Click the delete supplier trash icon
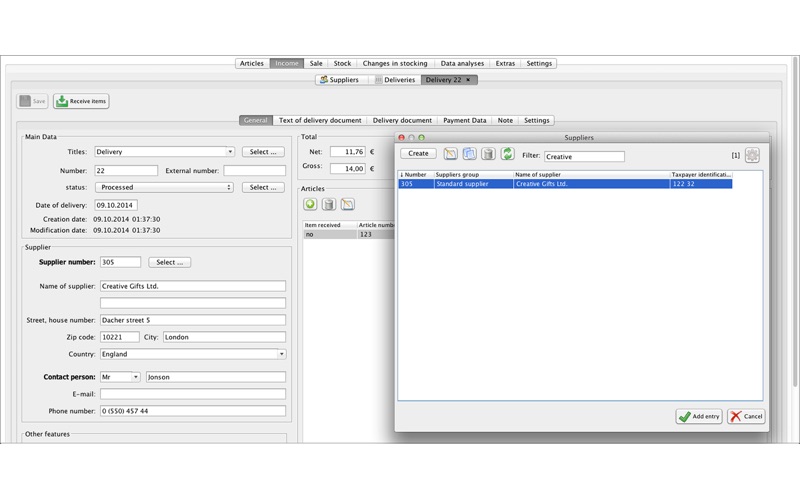 click(x=488, y=154)
